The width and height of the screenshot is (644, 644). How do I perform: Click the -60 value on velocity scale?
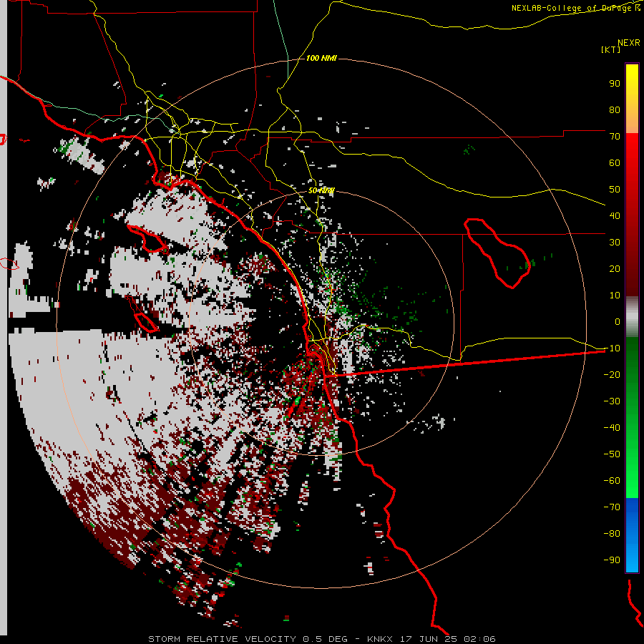[x=612, y=481]
